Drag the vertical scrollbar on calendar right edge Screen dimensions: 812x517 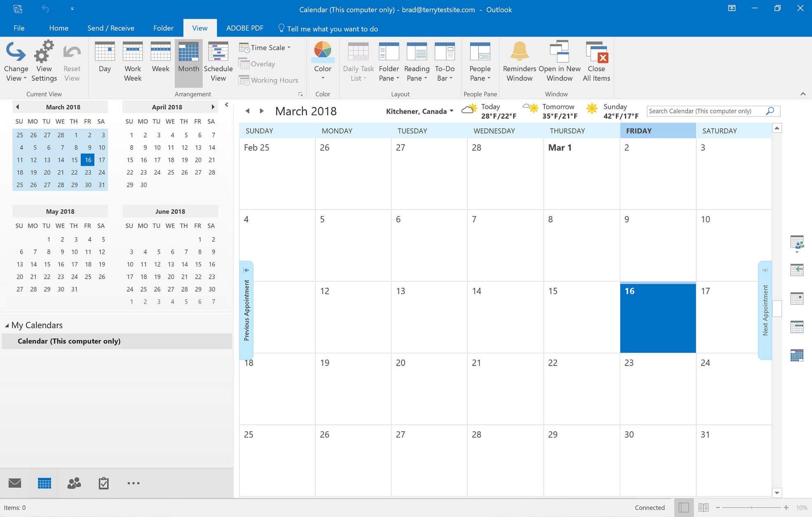[778, 310]
